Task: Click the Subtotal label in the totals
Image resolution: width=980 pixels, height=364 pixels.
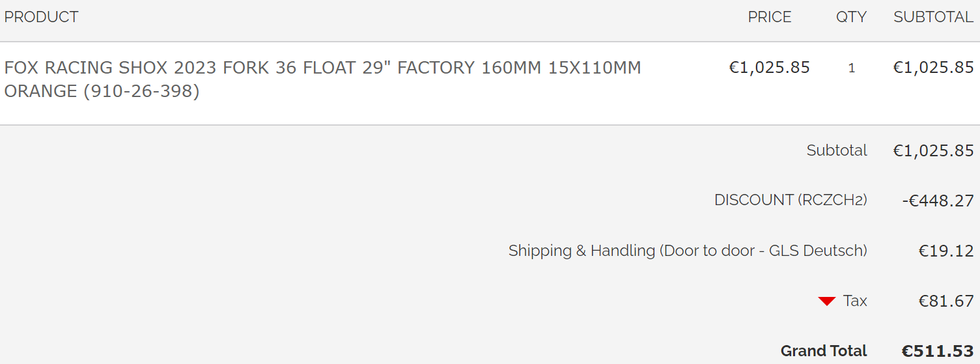Action: [x=837, y=150]
